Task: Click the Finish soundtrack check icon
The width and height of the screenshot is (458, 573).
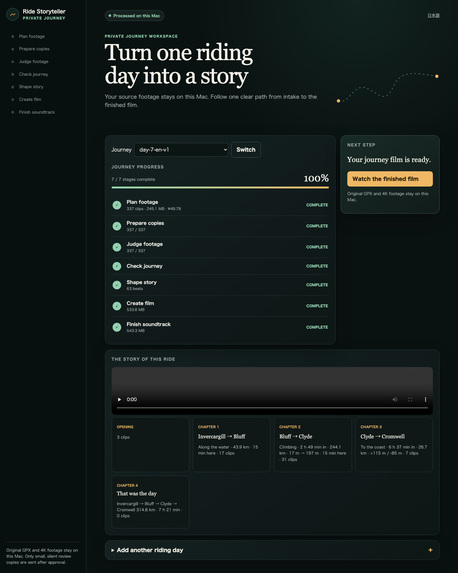Action: tap(117, 327)
